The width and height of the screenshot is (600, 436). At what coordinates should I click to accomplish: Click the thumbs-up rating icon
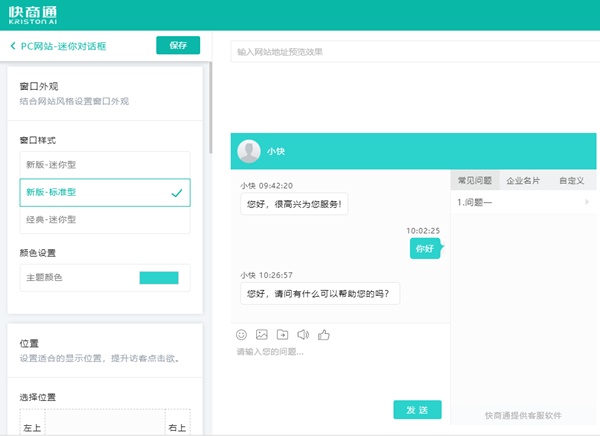pyautogui.click(x=324, y=334)
